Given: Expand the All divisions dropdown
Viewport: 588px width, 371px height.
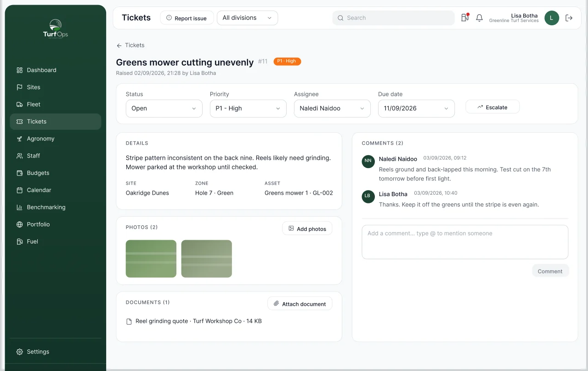Looking at the screenshot, I should [x=247, y=18].
